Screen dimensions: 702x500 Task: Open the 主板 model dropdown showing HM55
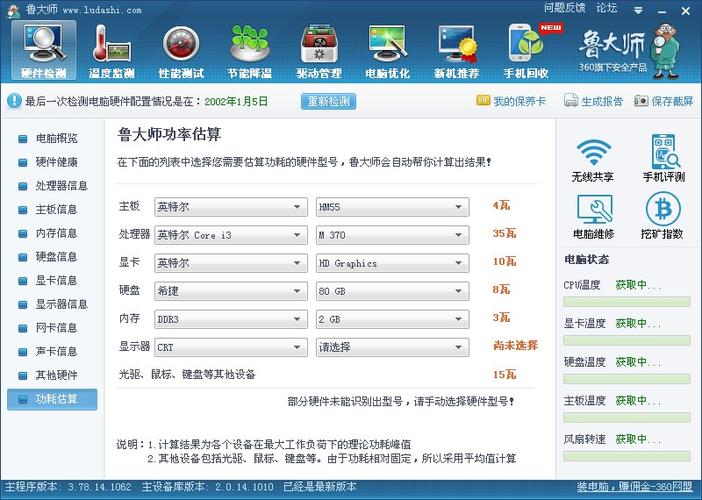tap(393, 207)
